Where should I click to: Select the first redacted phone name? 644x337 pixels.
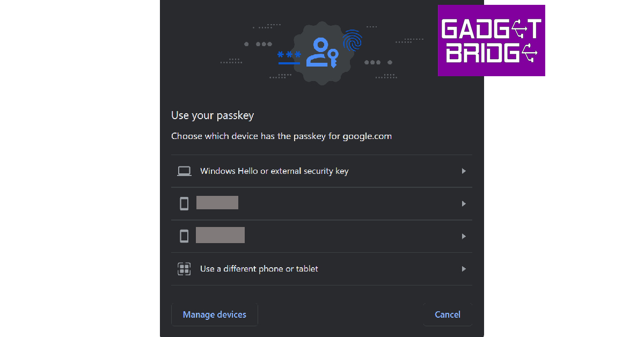click(x=217, y=203)
